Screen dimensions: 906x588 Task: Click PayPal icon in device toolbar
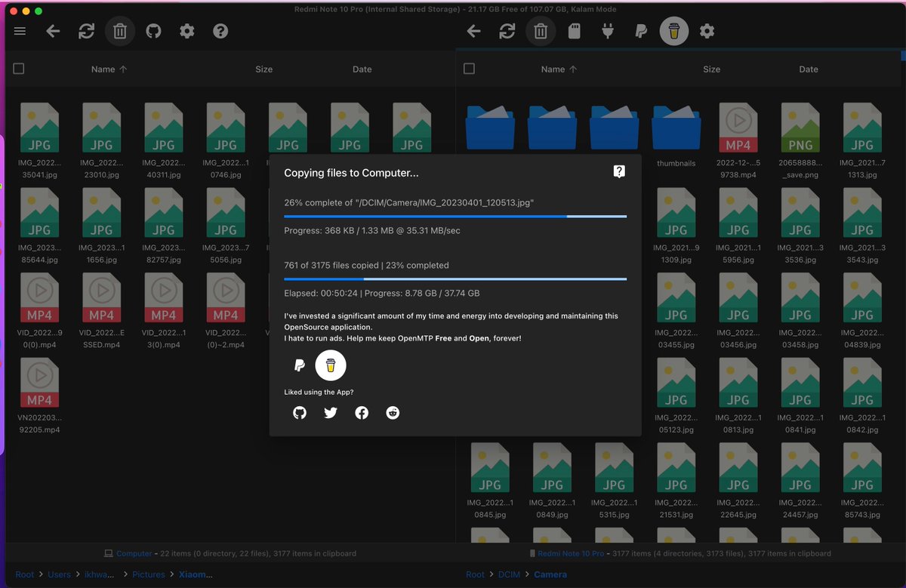[x=641, y=31]
